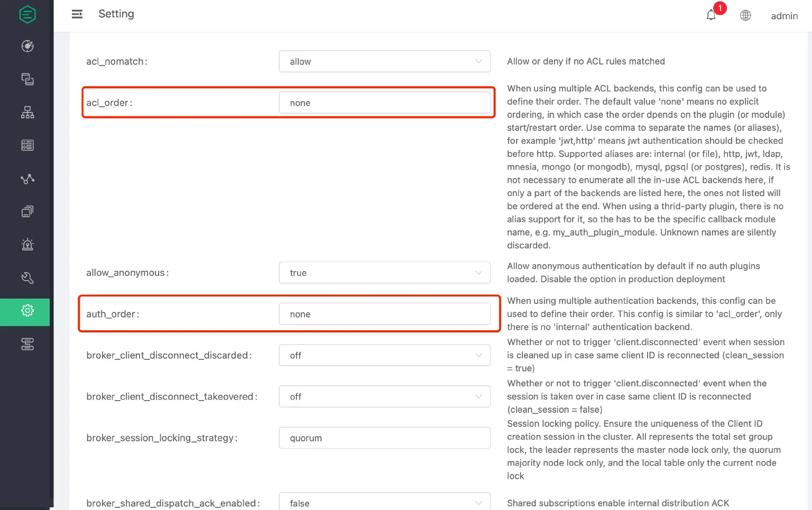The width and height of the screenshot is (812, 510).
Task: Focus the acl_order input field
Action: coord(384,103)
